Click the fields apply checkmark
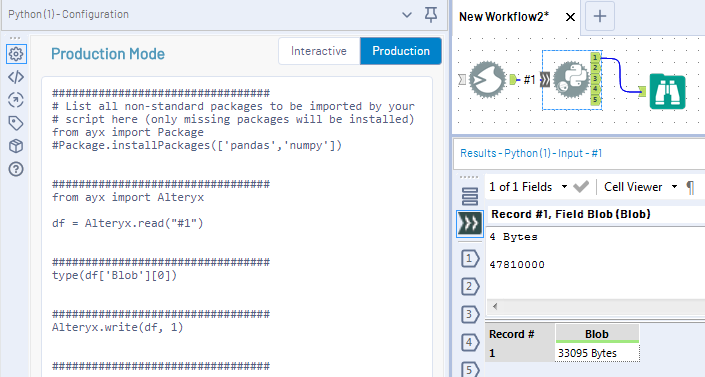 pyautogui.click(x=581, y=186)
